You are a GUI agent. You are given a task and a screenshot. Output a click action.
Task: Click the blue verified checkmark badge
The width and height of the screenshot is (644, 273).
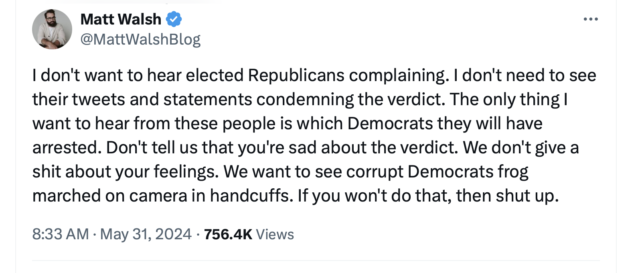coord(174,19)
